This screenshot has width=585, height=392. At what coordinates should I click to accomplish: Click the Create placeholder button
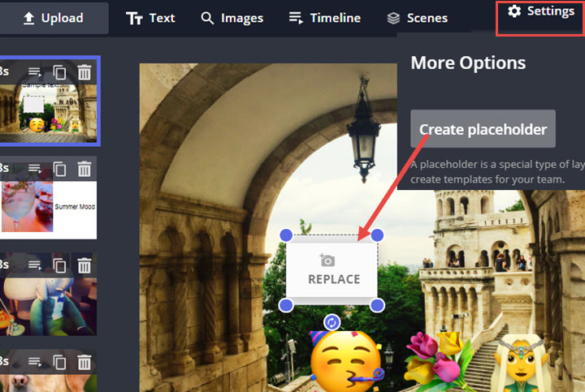(x=483, y=129)
